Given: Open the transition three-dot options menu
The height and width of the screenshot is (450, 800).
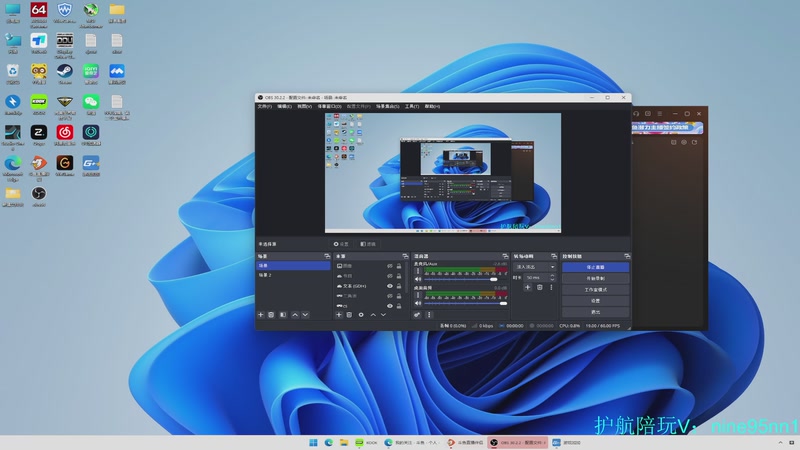Looking at the screenshot, I should click(x=551, y=287).
